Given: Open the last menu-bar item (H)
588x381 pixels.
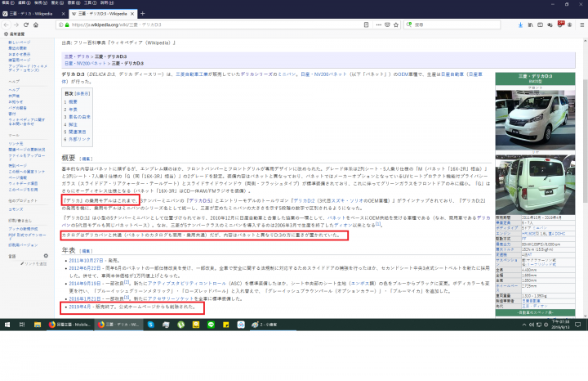Looking at the screenshot, I should click(x=107, y=2).
